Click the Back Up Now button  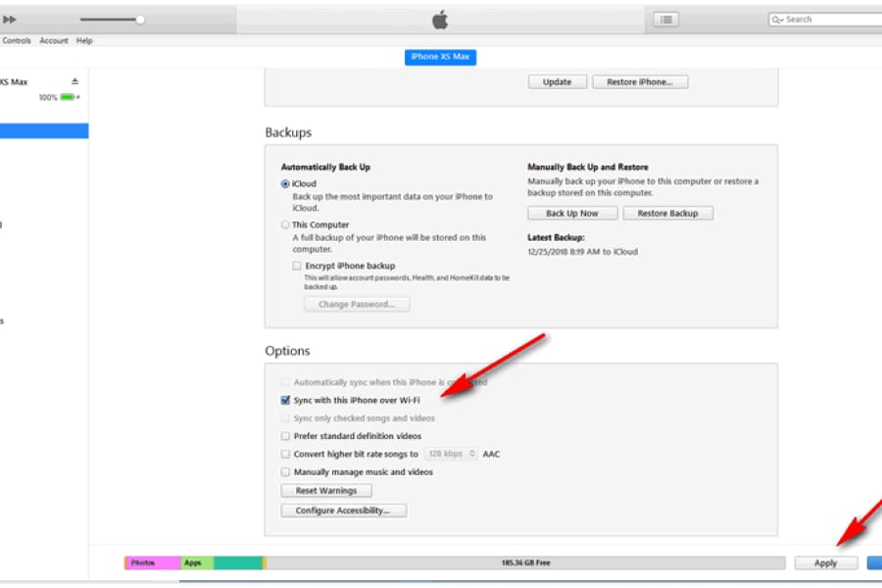[572, 214]
